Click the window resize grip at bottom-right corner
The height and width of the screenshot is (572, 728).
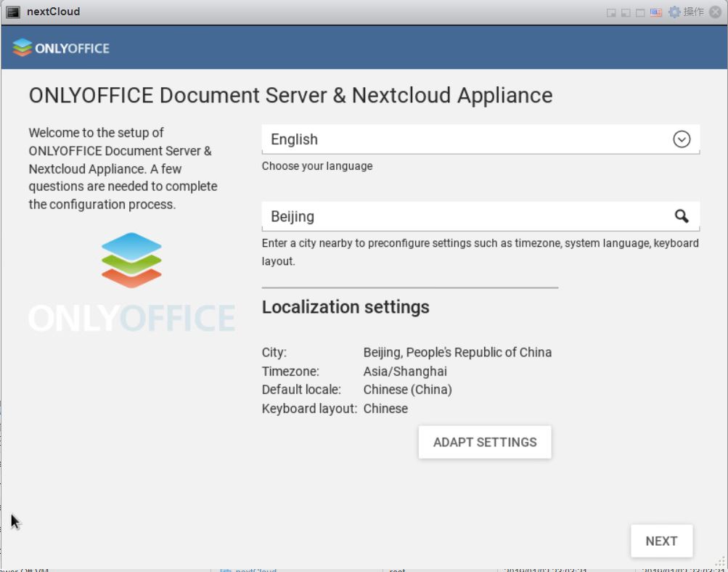click(x=720, y=563)
